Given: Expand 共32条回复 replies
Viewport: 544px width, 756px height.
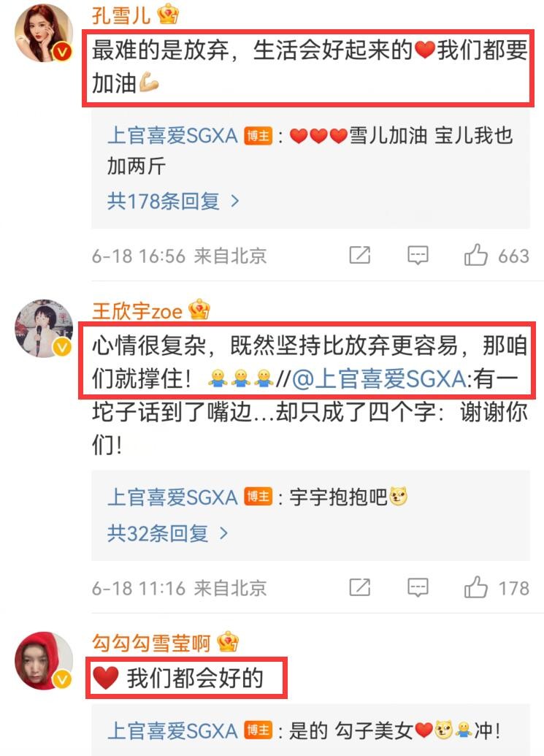Looking at the screenshot, I should [168, 533].
